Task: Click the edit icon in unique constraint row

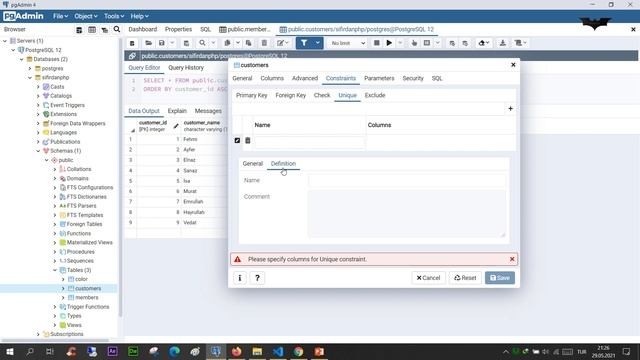Action: 237,140
